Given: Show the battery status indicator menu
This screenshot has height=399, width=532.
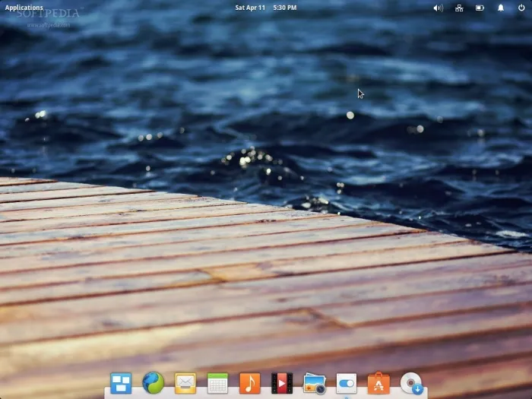Looking at the screenshot, I should 480,8.
